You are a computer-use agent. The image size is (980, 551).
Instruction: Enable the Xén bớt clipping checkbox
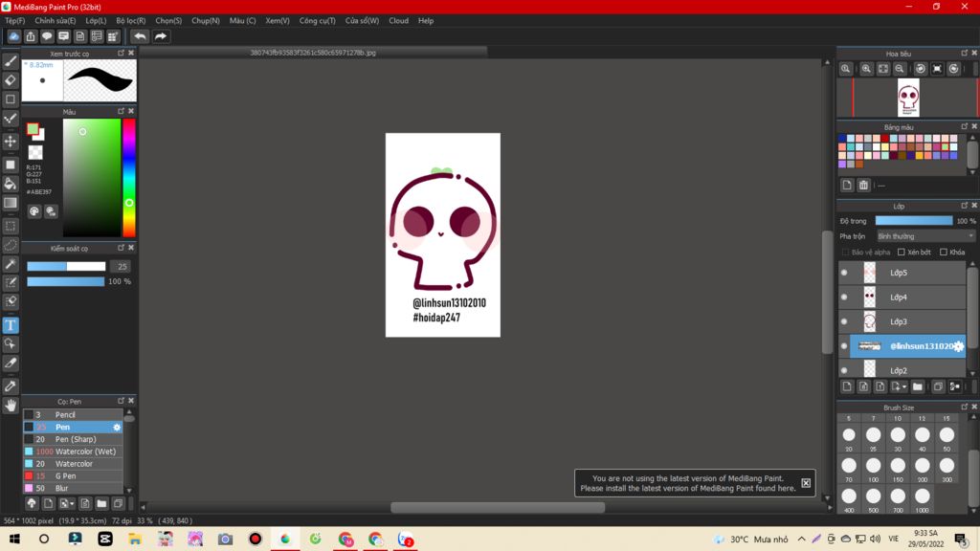point(902,253)
